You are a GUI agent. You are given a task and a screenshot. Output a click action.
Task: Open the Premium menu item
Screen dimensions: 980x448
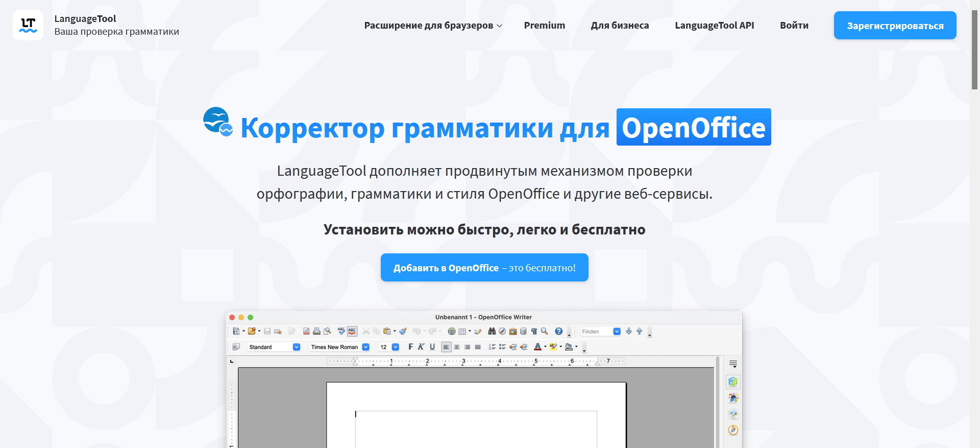544,25
